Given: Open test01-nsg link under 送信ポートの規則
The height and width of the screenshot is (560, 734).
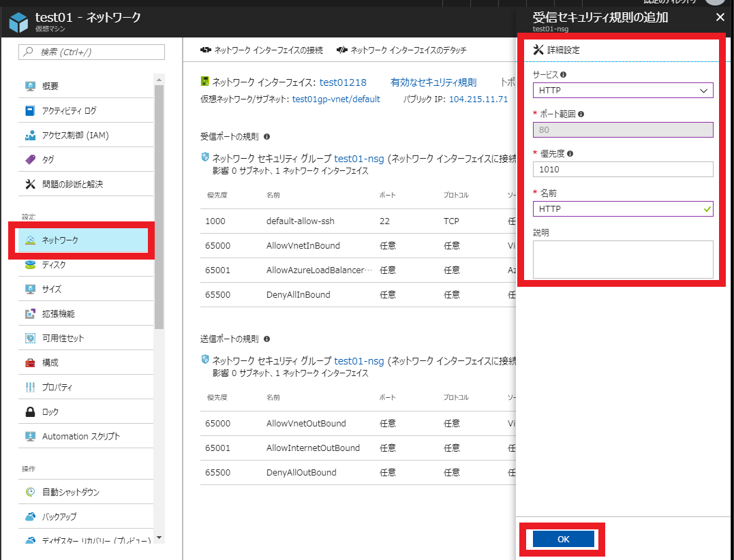Looking at the screenshot, I should coord(359,360).
